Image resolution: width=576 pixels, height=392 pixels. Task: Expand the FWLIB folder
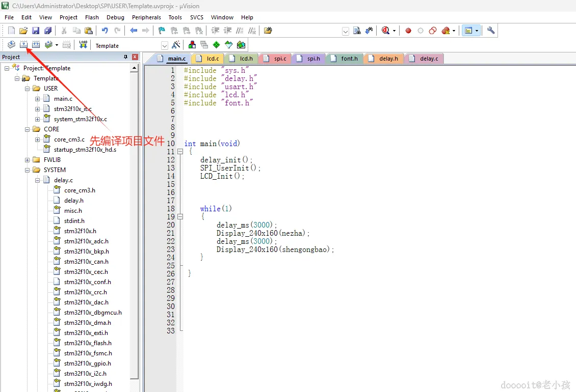click(28, 160)
